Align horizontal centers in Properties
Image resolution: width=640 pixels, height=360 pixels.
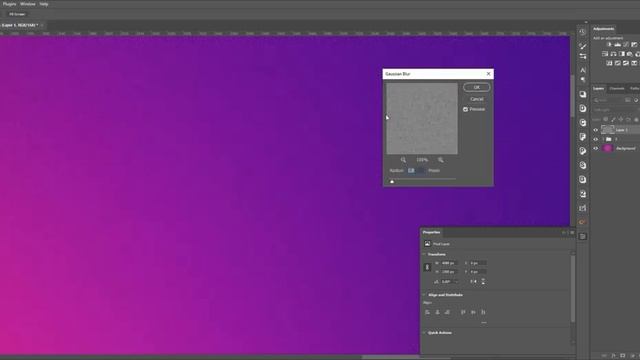437,312
